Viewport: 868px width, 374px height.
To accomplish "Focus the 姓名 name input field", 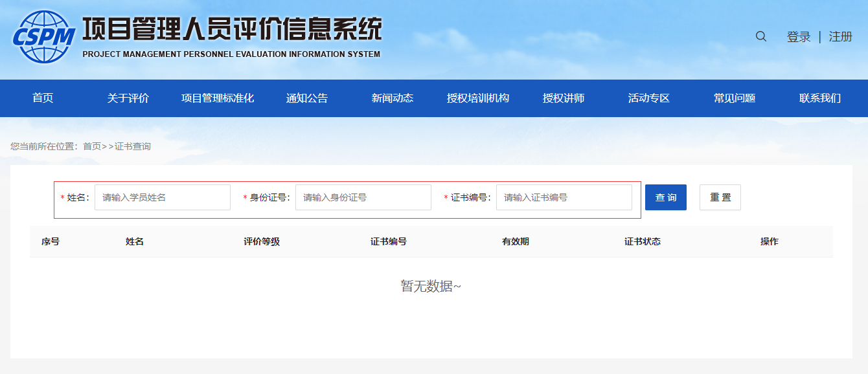I will click(x=163, y=197).
